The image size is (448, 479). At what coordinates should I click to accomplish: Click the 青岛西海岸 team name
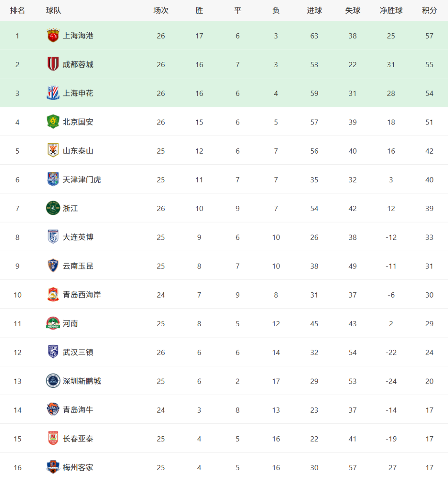(x=82, y=294)
